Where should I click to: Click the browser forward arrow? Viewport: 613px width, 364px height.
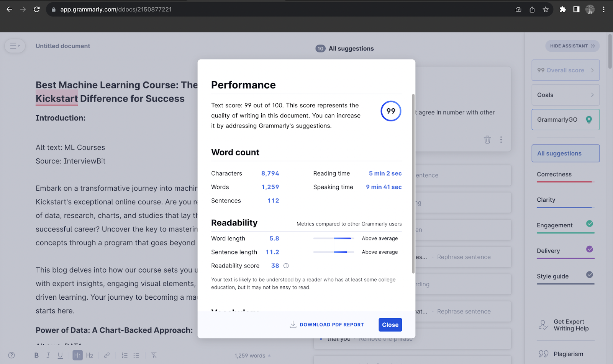tap(23, 9)
